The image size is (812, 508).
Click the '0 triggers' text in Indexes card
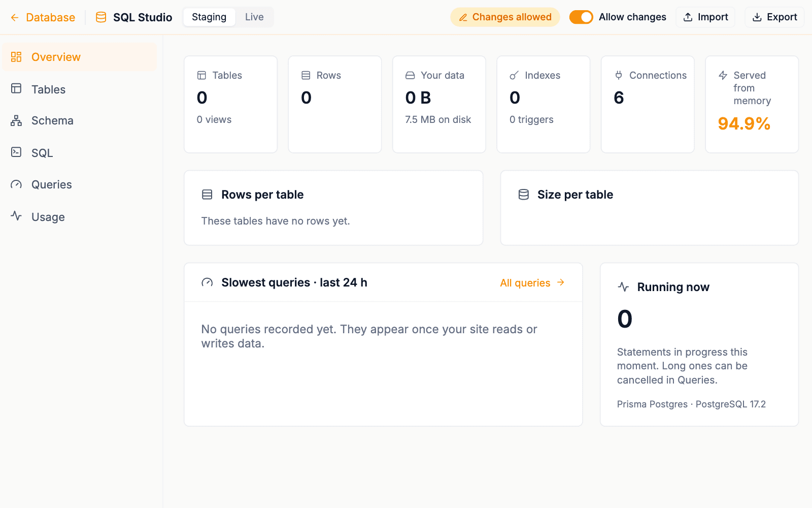pyautogui.click(x=531, y=119)
